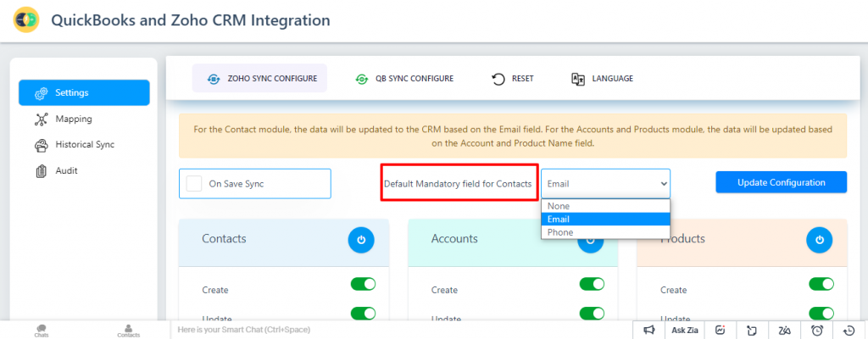Enable the On Save Sync checkbox
This screenshot has width=868, height=339.
pyautogui.click(x=194, y=183)
